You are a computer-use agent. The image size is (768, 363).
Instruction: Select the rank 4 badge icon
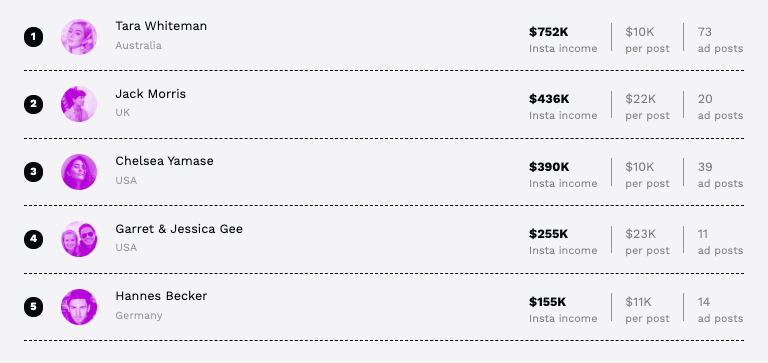point(33,239)
